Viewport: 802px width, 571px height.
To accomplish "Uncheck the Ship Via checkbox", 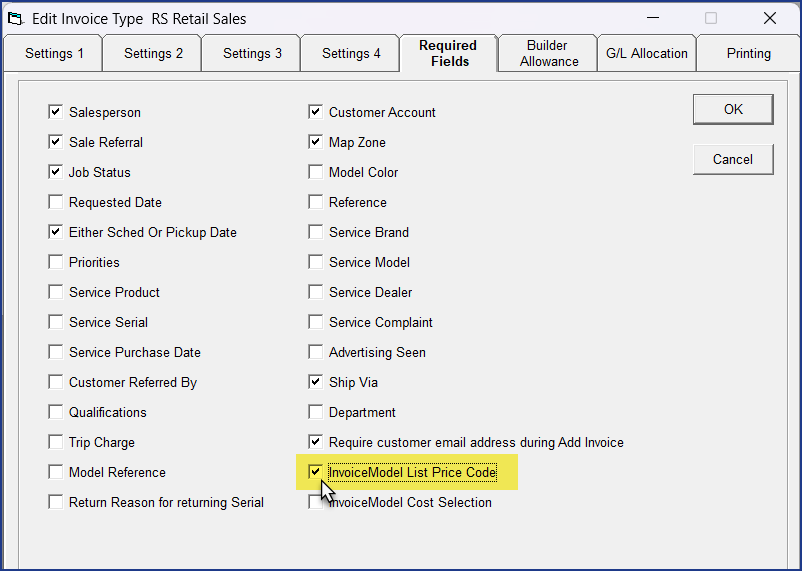I will 316,383.
